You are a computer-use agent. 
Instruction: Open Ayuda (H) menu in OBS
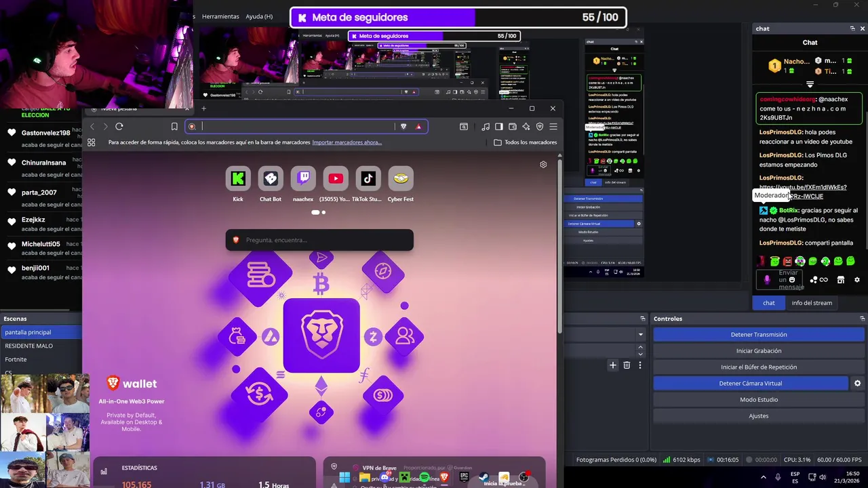coord(259,16)
